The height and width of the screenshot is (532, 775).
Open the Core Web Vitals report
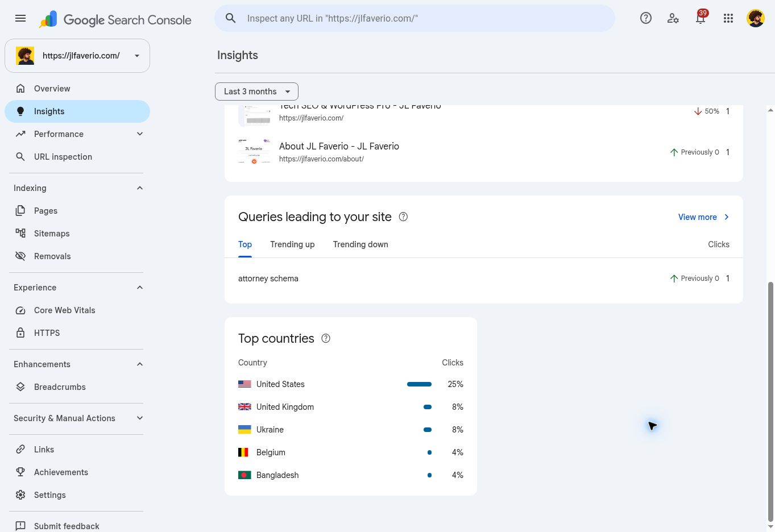[x=77, y=310]
